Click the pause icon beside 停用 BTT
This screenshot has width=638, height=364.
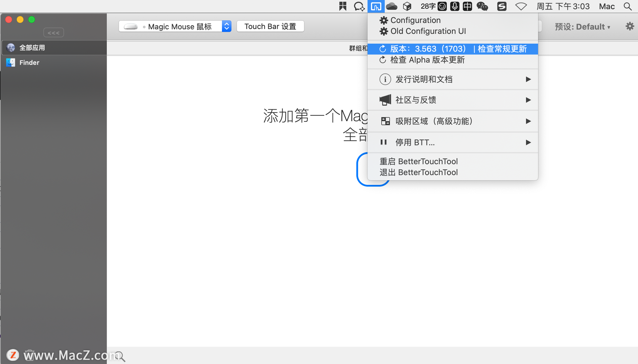click(383, 142)
